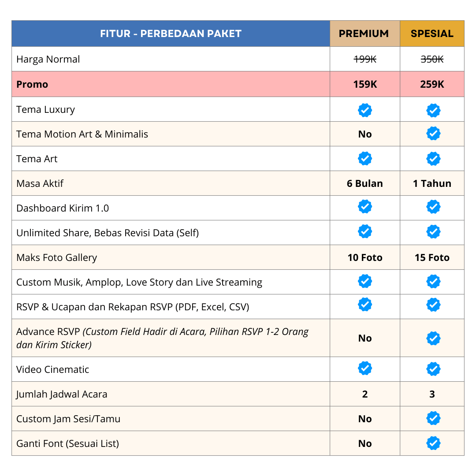Click the 159K Premium promo price

point(365,84)
